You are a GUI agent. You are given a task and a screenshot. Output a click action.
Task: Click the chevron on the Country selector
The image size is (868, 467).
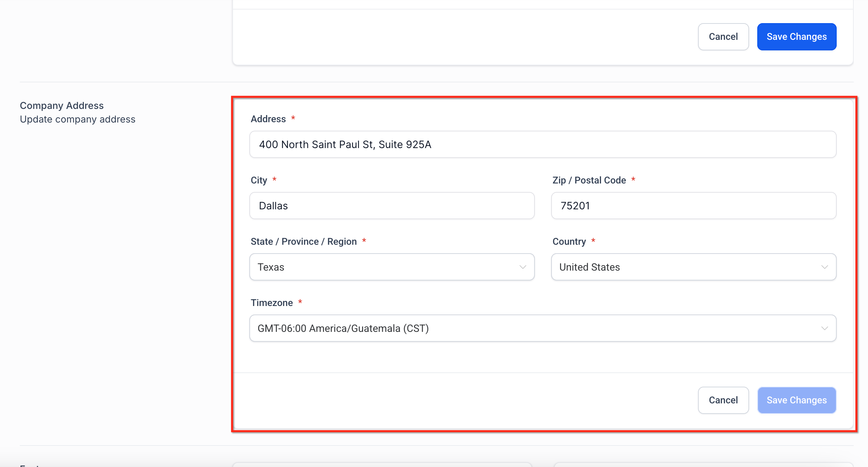pos(824,267)
